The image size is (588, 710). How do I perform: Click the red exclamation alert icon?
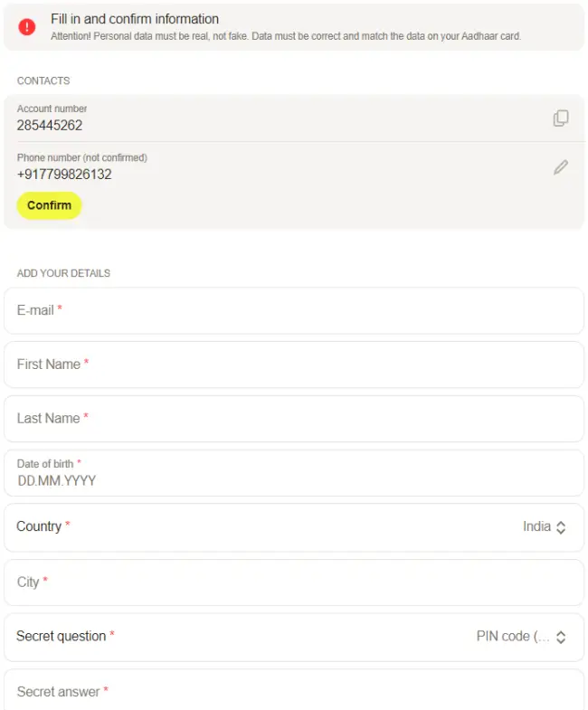tap(27, 27)
